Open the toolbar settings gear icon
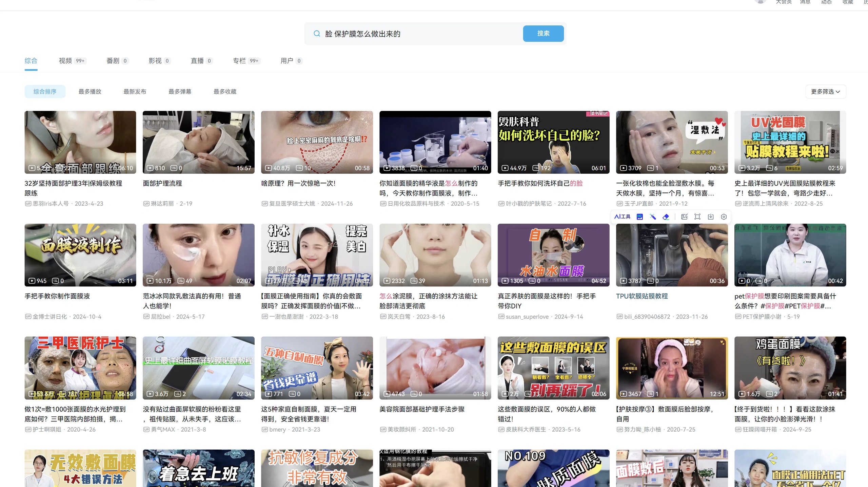The width and height of the screenshot is (868, 487). [x=724, y=217]
